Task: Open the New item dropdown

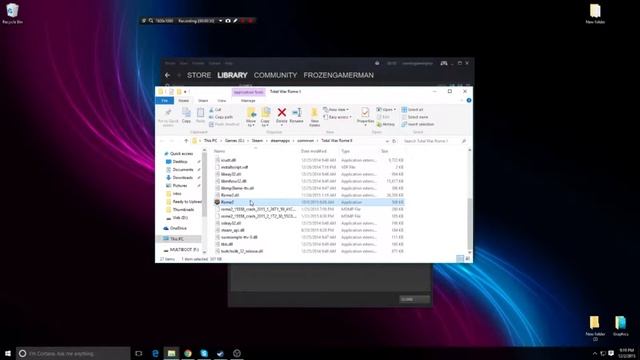Action: point(336,110)
